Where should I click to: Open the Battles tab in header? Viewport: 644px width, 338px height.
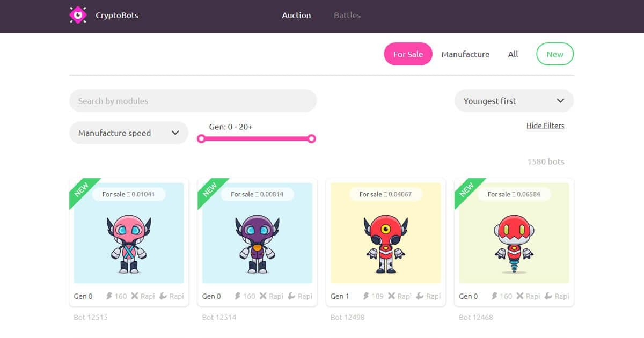coord(347,16)
